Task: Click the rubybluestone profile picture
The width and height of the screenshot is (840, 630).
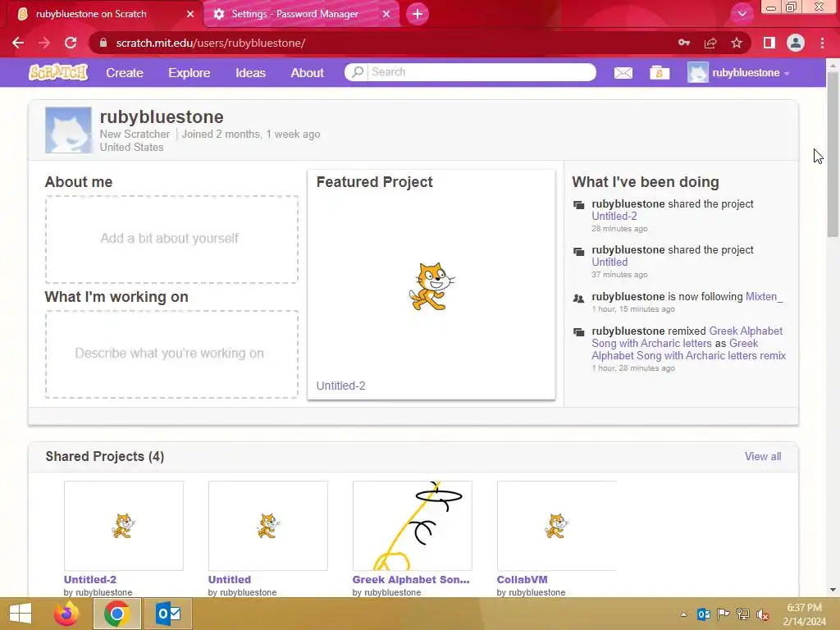Action: point(69,130)
